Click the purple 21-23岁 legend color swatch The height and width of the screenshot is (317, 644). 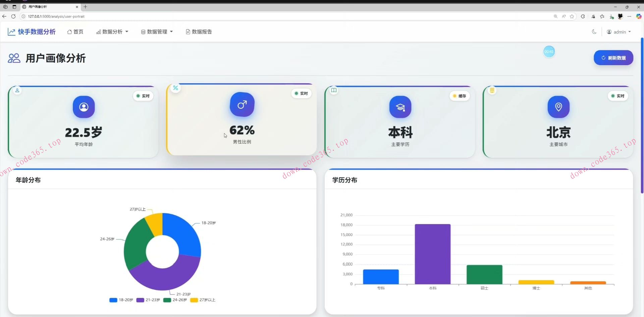click(x=140, y=300)
